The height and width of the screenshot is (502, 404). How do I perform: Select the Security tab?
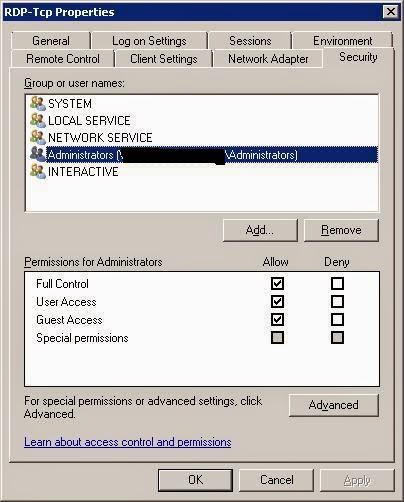click(358, 57)
